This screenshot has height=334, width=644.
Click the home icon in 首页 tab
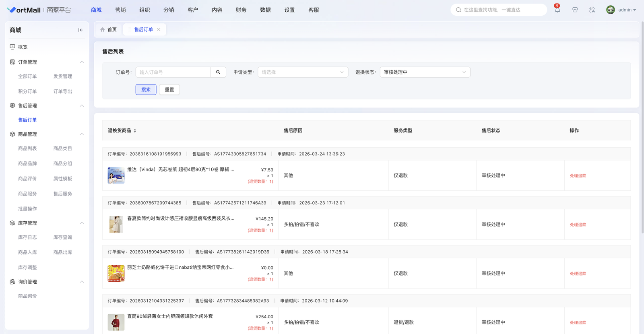[103, 30]
